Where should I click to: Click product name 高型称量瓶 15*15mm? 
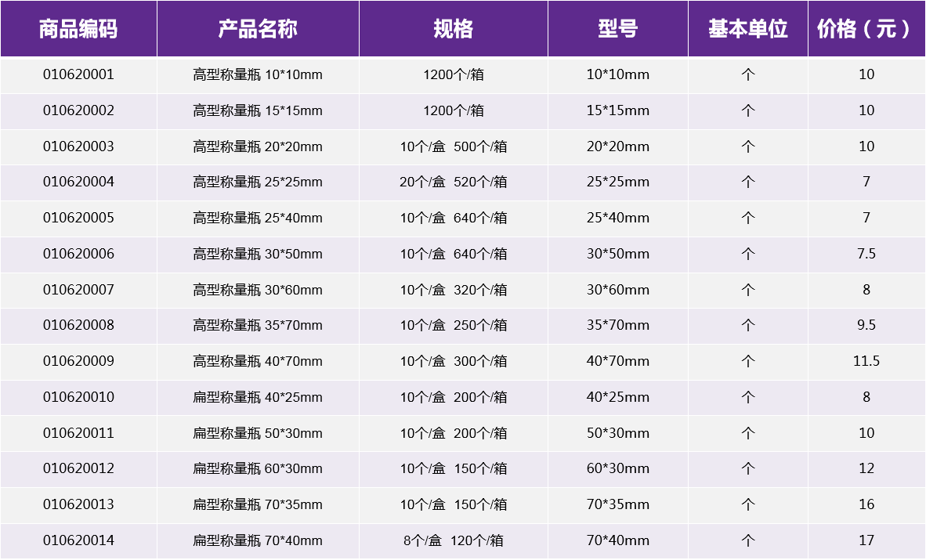click(258, 110)
